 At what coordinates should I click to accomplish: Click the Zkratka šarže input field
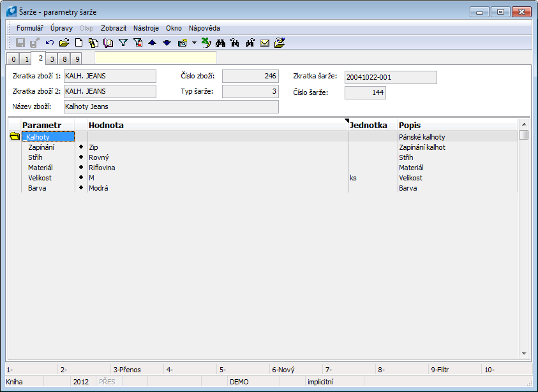click(x=391, y=77)
